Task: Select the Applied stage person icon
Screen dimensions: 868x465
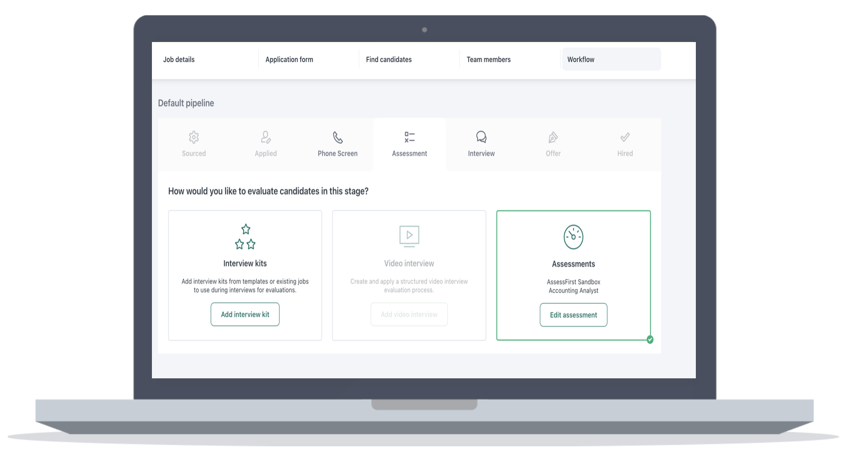Action: (x=265, y=138)
